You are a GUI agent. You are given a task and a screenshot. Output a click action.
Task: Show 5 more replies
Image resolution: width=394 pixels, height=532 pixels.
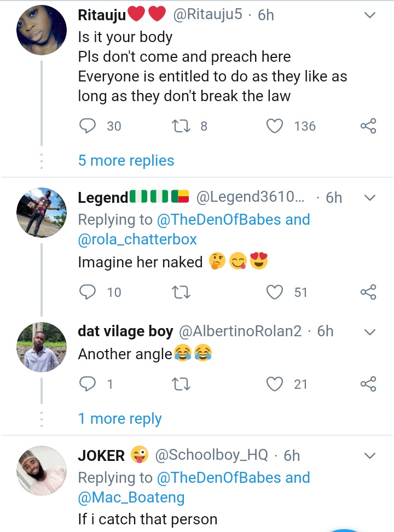tap(126, 161)
